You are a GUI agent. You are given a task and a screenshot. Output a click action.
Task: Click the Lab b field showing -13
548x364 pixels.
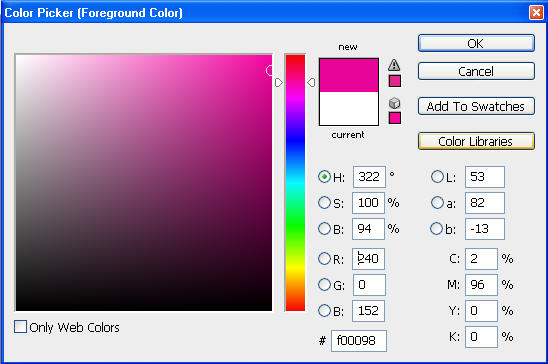(485, 229)
